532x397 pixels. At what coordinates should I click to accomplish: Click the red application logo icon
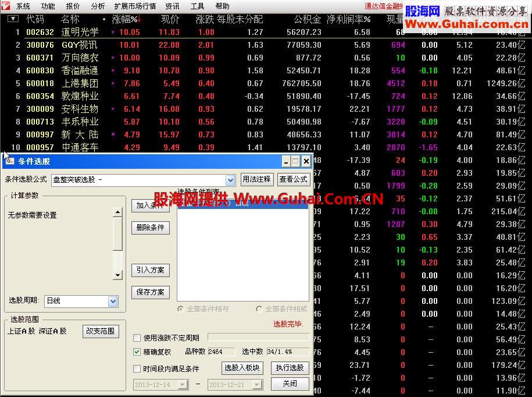tap(5, 5)
